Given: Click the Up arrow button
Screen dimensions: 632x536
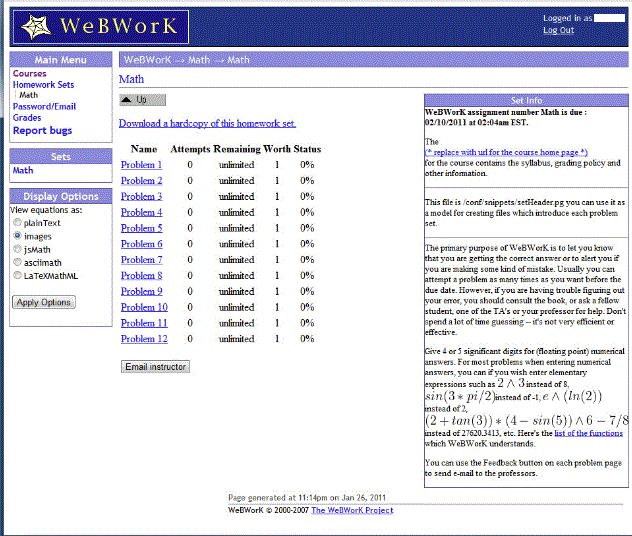Looking at the screenshot, I should [x=142, y=100].
